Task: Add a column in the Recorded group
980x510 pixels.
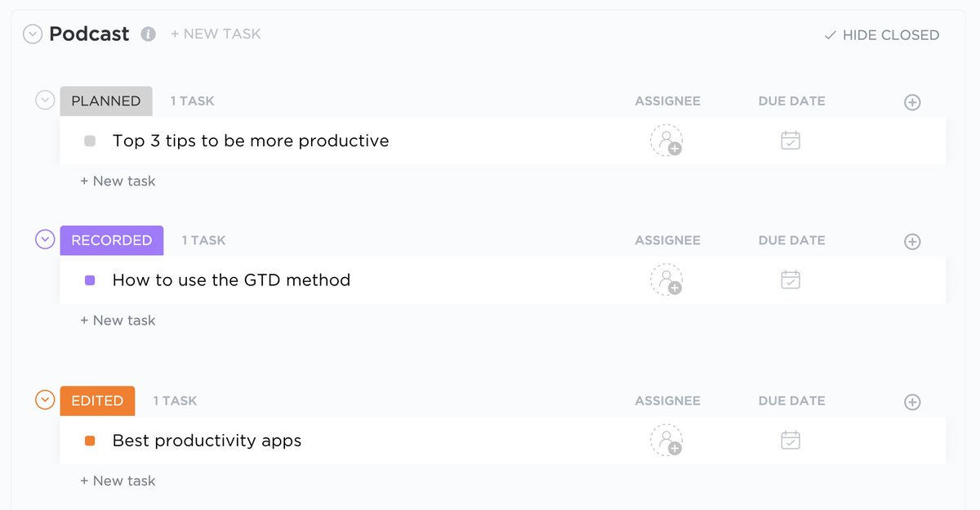Action: click(x=913, y=241)
